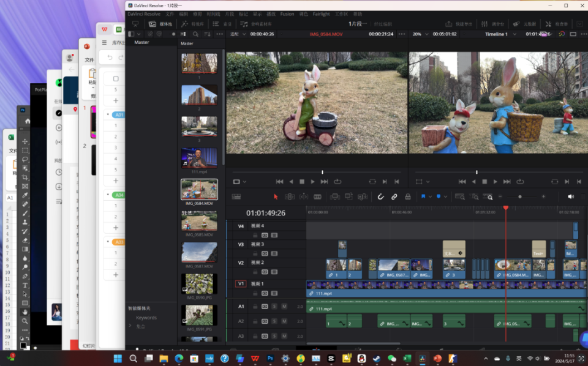Screen dimensions: 588x366
Task: Select the Master bin in sidebar
Action: tap(142, 42)
